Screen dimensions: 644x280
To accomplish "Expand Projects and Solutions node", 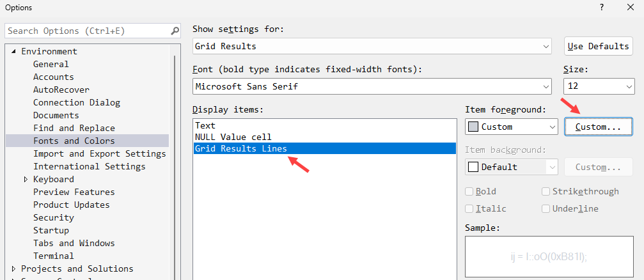I will [13, 269].
